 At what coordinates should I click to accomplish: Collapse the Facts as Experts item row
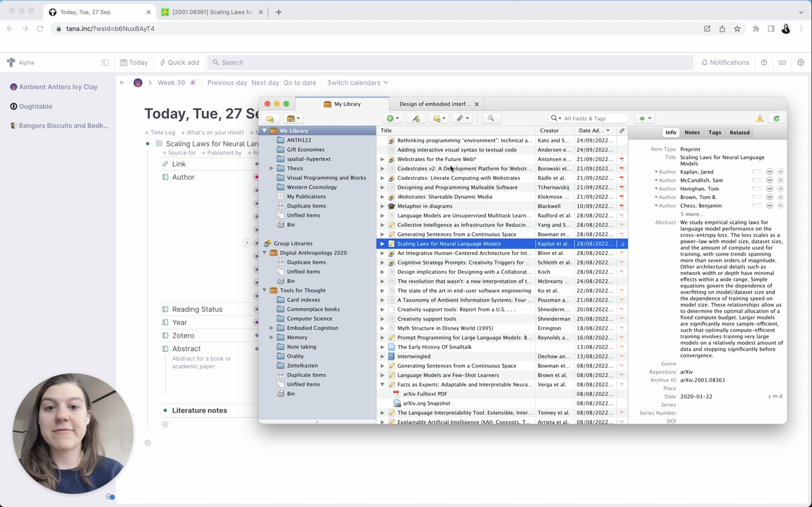382,384
